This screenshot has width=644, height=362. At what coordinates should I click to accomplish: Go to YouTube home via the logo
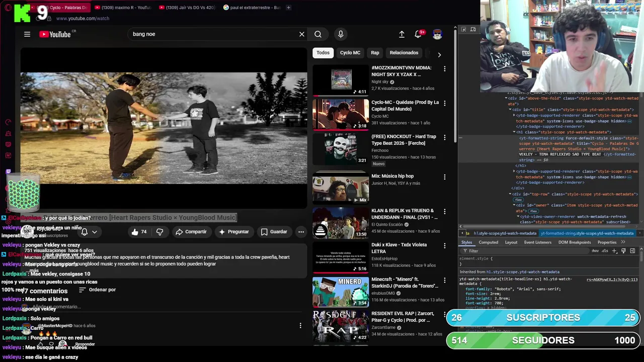(55, 34)
